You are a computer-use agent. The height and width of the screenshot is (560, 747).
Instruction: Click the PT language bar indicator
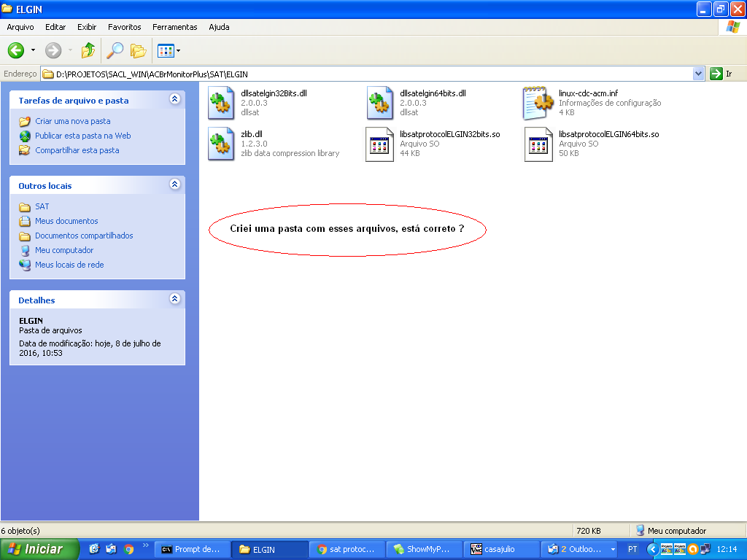632,549
